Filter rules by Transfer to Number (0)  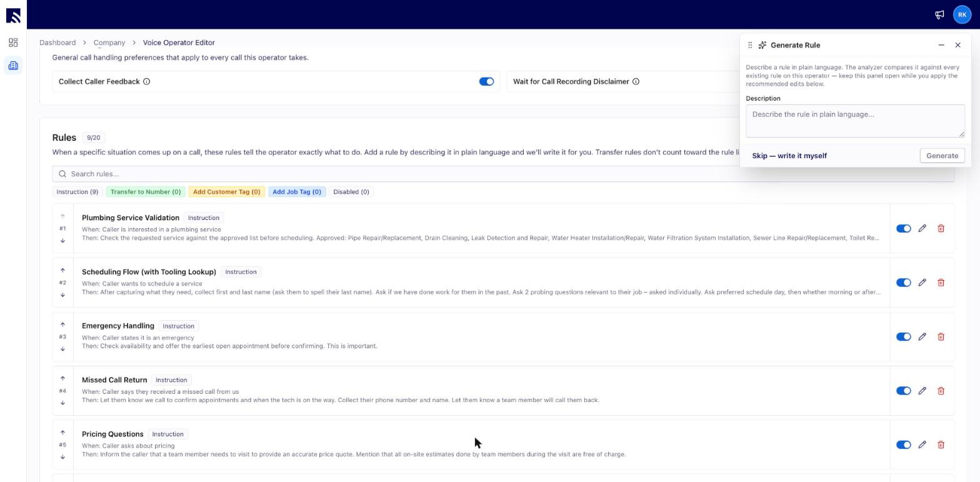coord(146,192)
